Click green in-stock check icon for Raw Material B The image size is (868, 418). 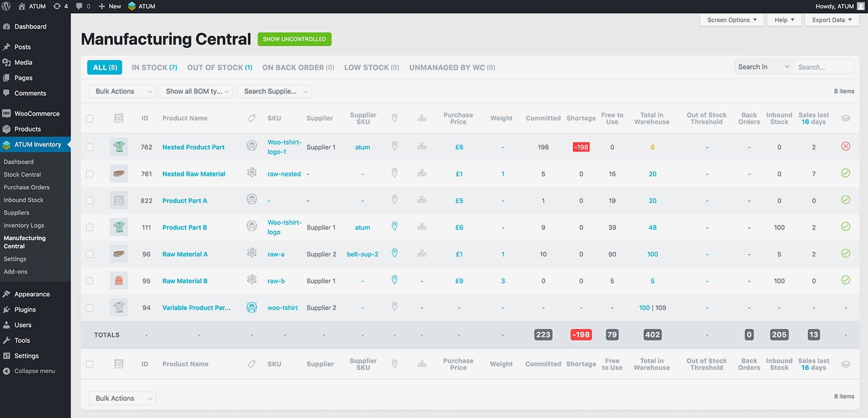(x=845, y=280)
